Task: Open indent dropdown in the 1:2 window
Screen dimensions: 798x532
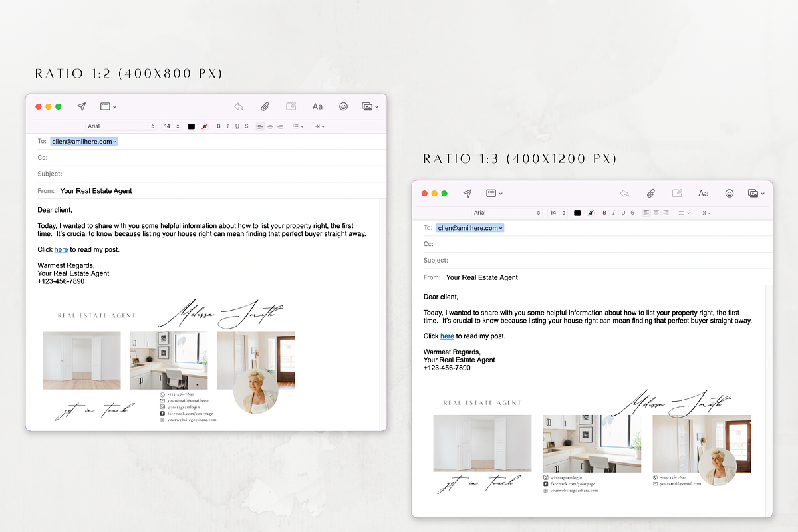Action: 319,126
